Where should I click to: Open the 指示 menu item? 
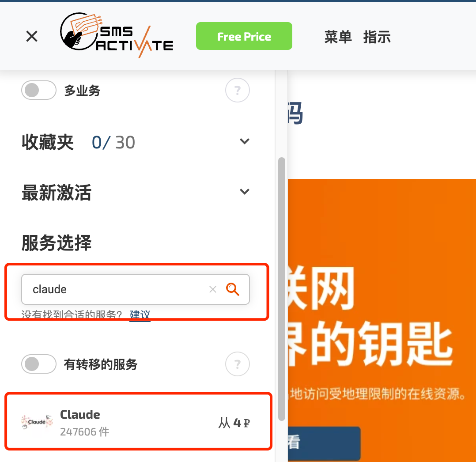tap(377, 37)
